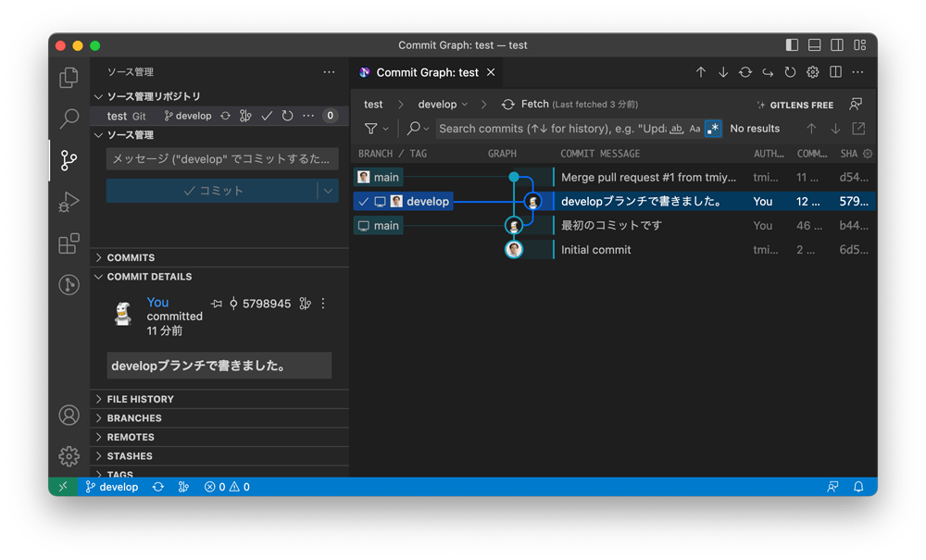Viewport: 926px width, 560px height.
Task: Toggle match whole word in the commit search bar
Action: pos(677,128)
